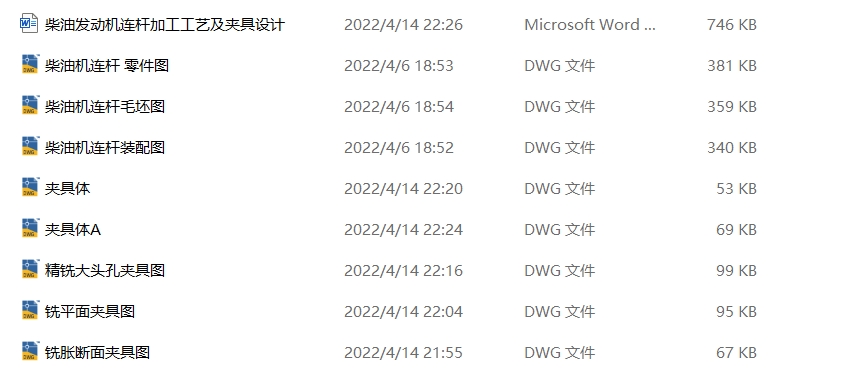Image resolution: width=864 pixels, height=377 pixels.
Task: Click the Word document icon for 柴油发动机连杆加工工艺及夹具设计
Action: pos(29,24)
